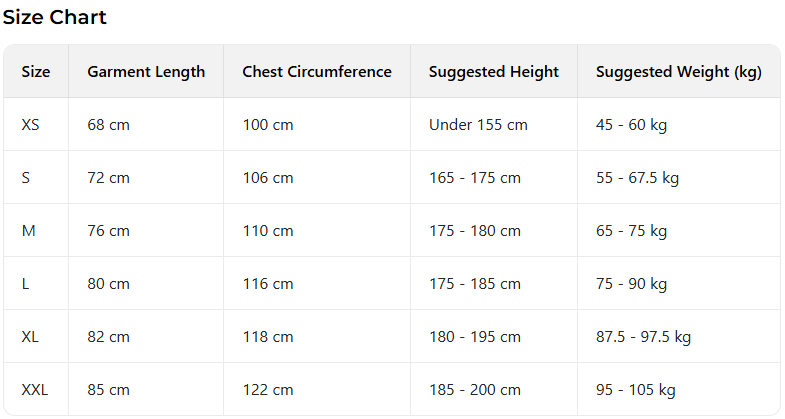Click the Size Chart heading

tap(54, 17)
